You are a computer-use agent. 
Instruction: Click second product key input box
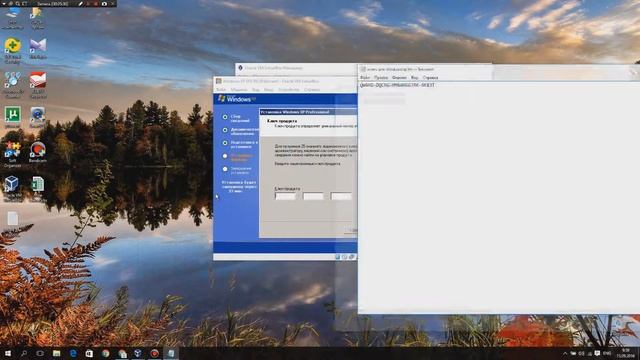click(x=313, y=196)
